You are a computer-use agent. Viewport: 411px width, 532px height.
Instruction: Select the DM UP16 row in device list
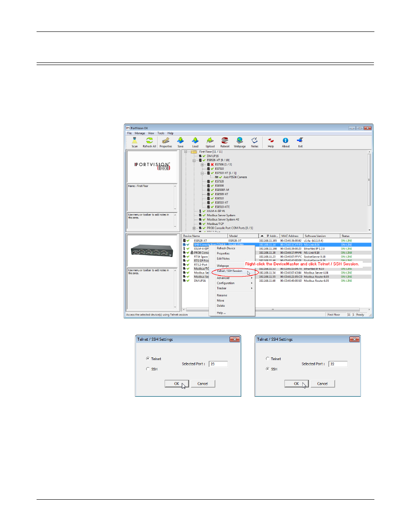(x=276, y=281)
